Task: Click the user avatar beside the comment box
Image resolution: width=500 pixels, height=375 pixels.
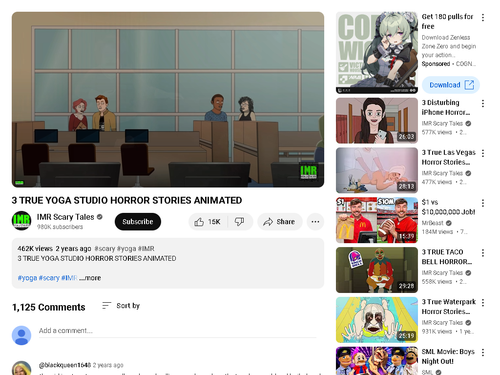Action: (x=22, y=335)
